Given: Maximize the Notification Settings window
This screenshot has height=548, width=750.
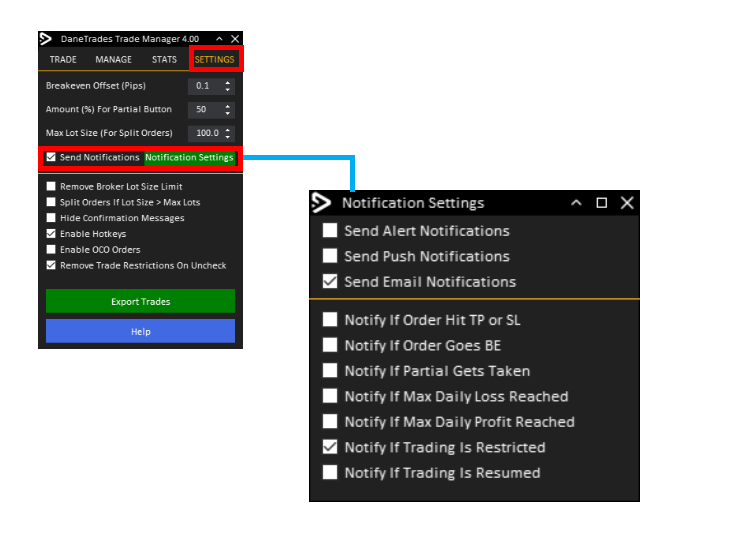Looking at the screenshot, I should [602, 203].
